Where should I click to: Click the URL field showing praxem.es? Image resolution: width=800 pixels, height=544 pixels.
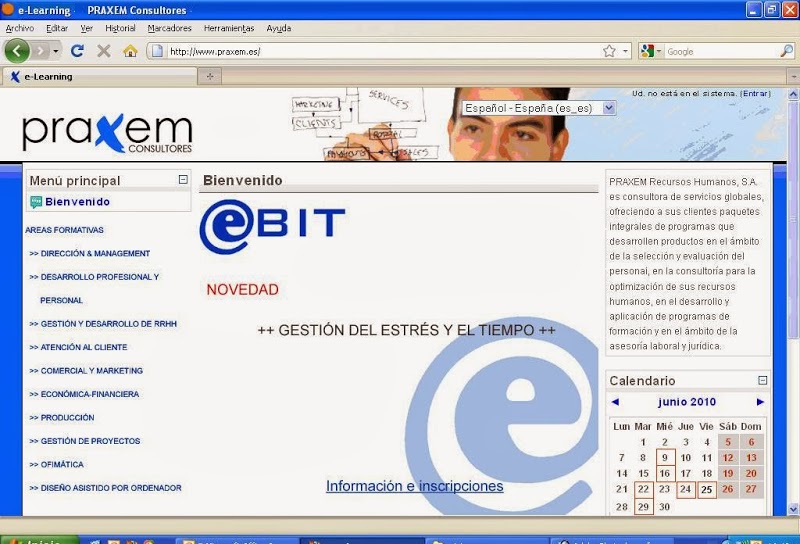[x=383, y=52]
